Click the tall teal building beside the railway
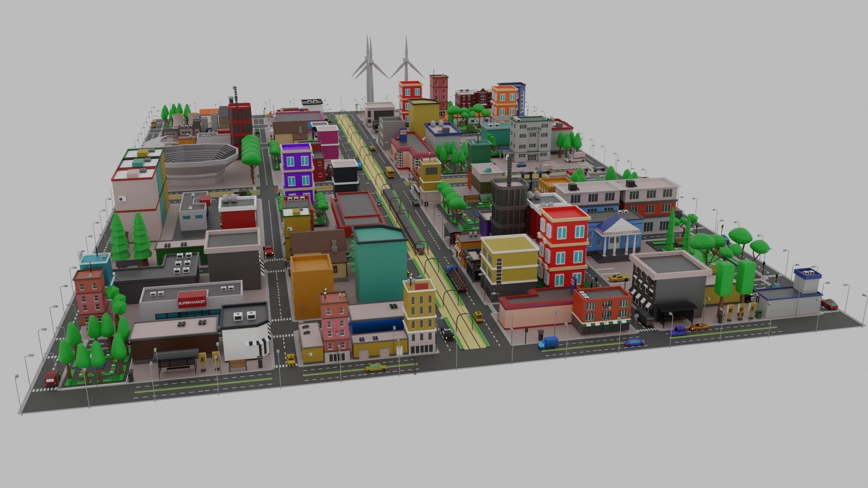Viewport: 868px width, 488px height. tap(380, 264)
